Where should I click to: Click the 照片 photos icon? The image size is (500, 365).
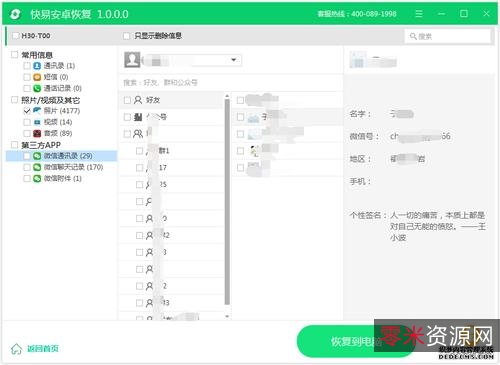pos(37,111)
